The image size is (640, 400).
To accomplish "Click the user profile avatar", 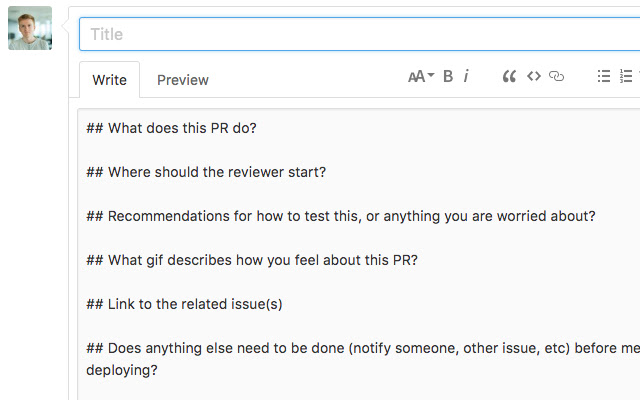I will click(x=30, y=28).
